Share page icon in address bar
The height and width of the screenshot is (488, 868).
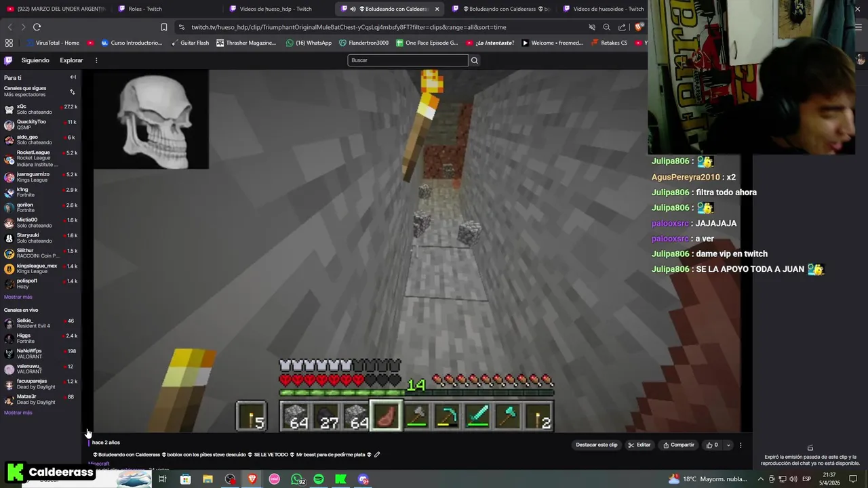coord(622,27)
